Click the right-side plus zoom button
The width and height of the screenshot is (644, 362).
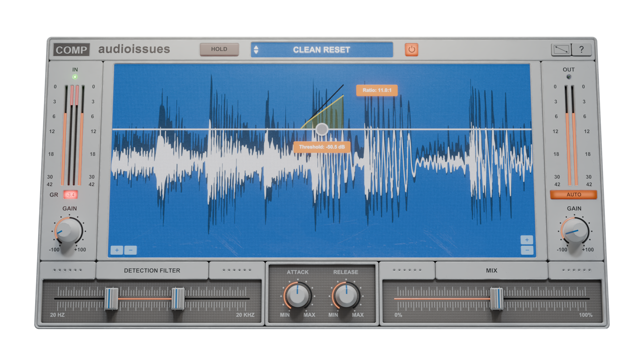[527, 240]
